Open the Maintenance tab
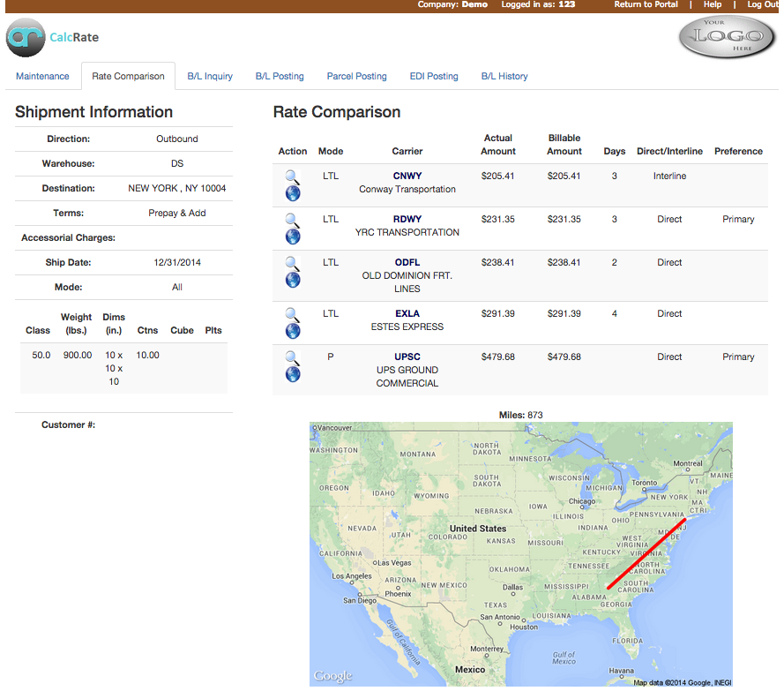Image resolution: width=784 pixels, height=691 pixels. click(42, 76)
